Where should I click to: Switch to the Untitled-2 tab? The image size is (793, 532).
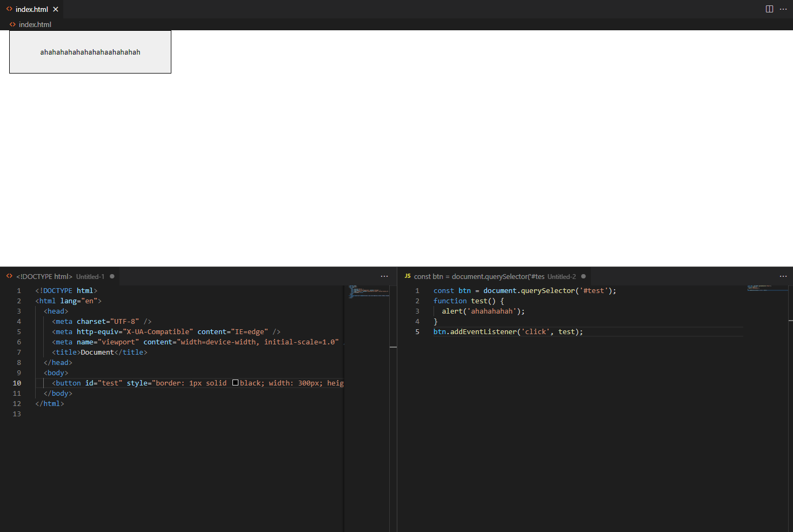[495, 276]
